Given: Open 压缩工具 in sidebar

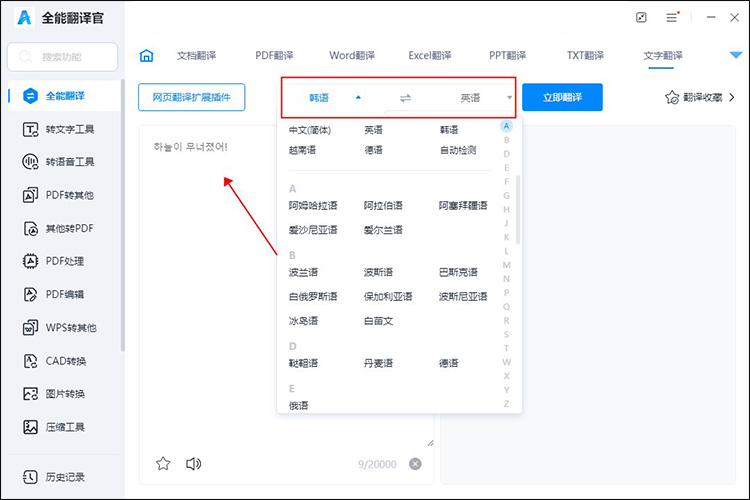Looking at the screenshot, I should point(54,427).
